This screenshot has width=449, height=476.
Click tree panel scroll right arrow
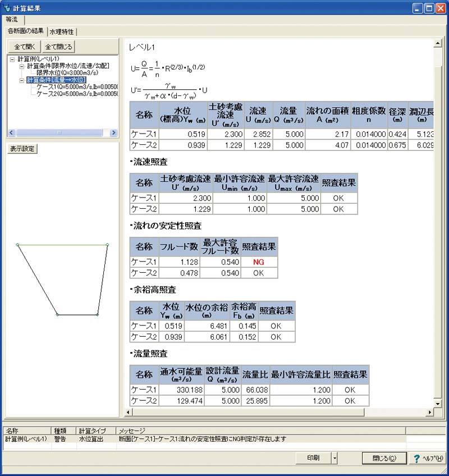click(x=113, y=132)
